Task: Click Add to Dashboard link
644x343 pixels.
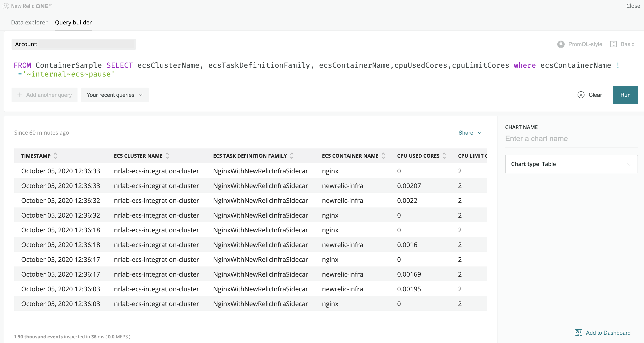Action: click(x=602, y=333)
